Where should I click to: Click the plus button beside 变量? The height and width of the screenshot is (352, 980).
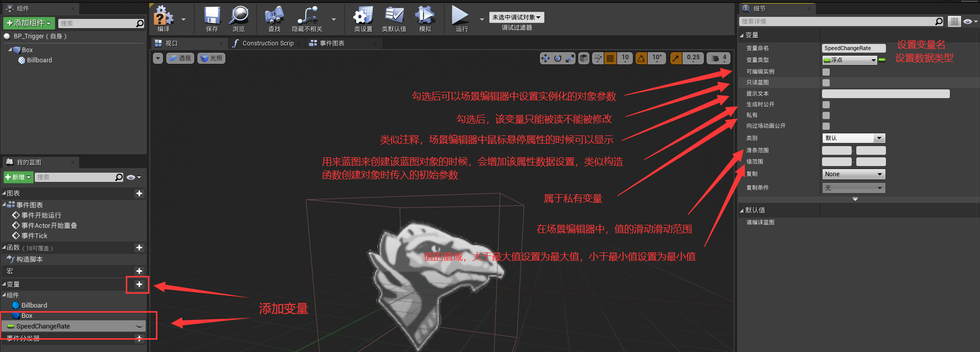click(x=139, y=285)
